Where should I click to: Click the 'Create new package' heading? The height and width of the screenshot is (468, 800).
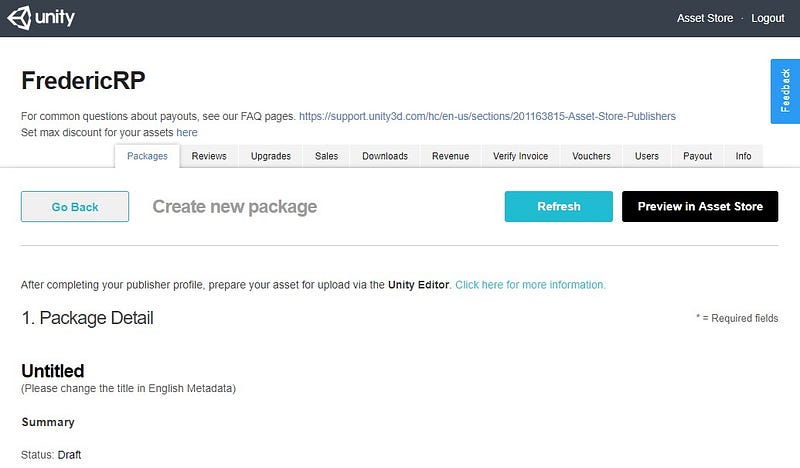pos(235,207)
